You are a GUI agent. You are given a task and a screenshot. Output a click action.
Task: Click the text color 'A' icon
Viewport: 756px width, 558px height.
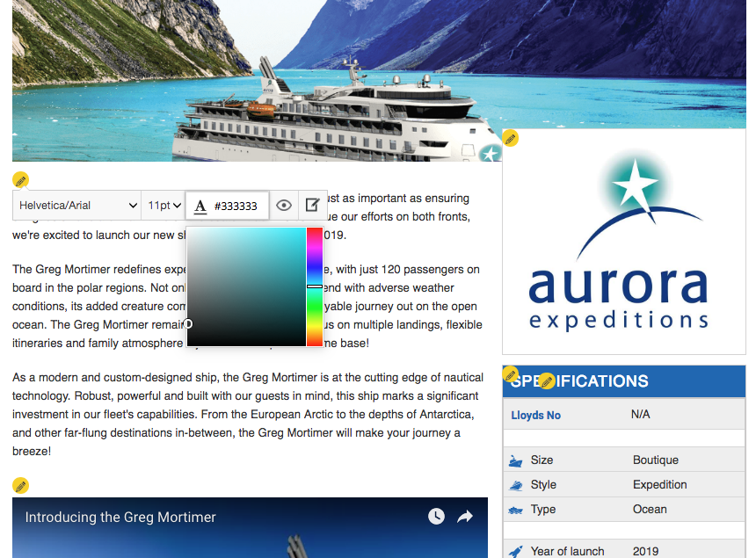coord(200,207)
